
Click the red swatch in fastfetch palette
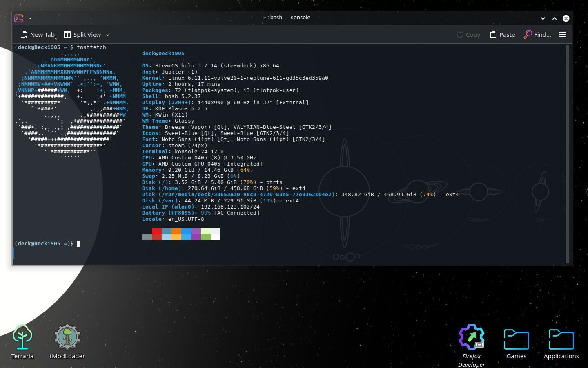[x=156, y=231]
